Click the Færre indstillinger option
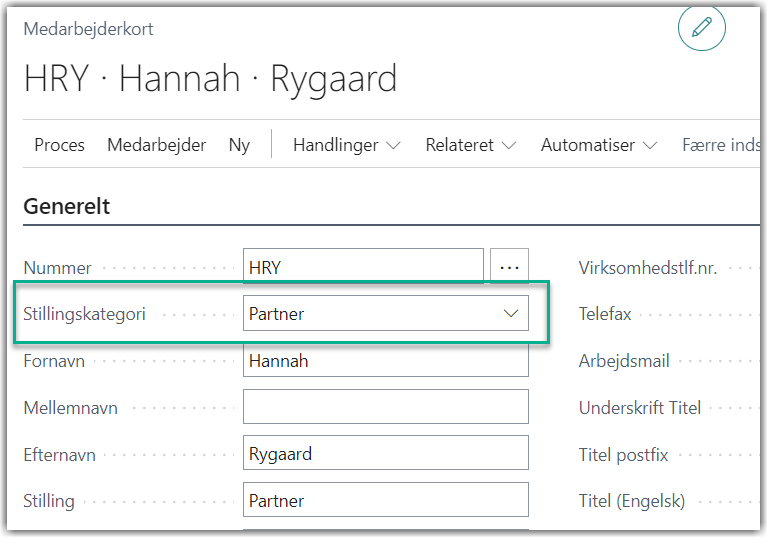768x538 pixels. click(x=720, y=145)
